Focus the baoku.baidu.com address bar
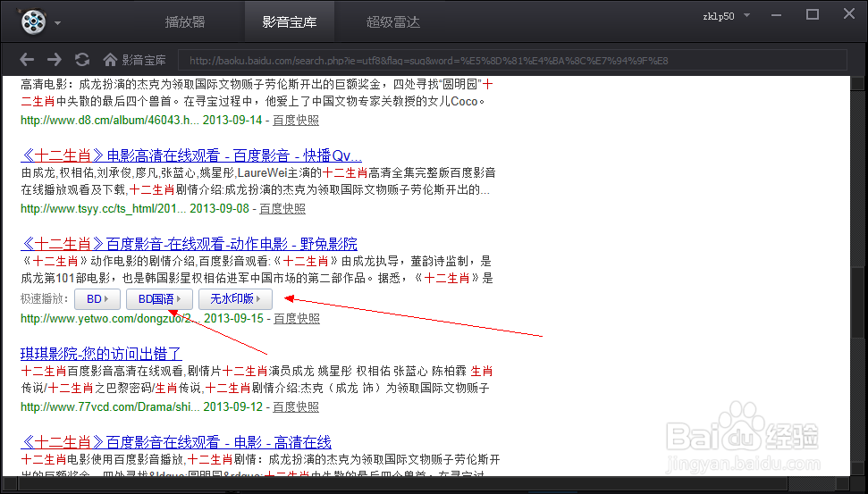868x494 pixels. coord(512,60)
